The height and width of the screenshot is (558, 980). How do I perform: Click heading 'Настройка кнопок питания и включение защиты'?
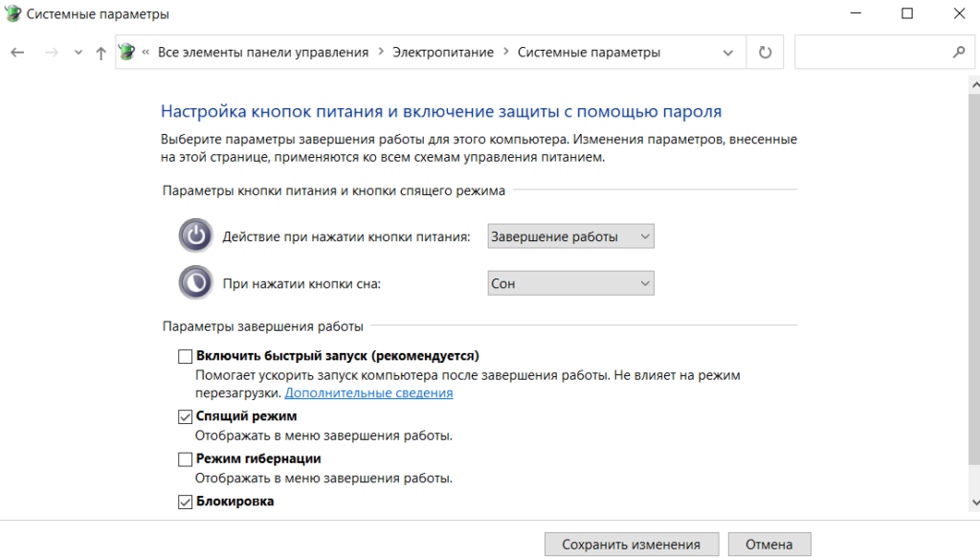pyautogui.click(x=441, y=111)
